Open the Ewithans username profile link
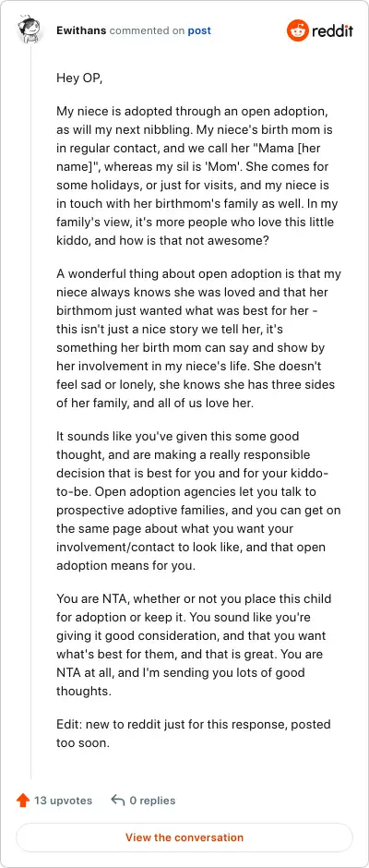Image resolution: width=369 pixels, height=868 pixels. pyautogui.click(x=81, y=30)
